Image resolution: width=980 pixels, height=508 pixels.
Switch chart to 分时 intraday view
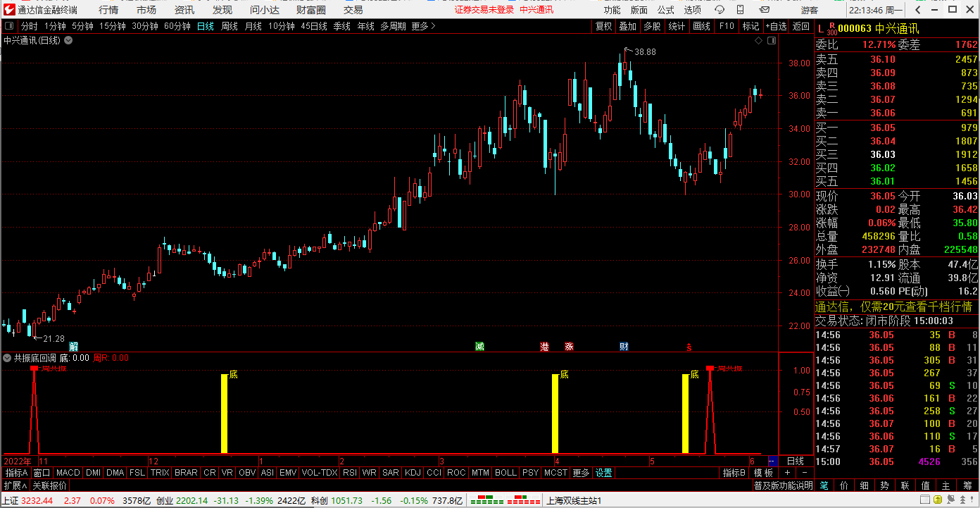pos(30,26)
